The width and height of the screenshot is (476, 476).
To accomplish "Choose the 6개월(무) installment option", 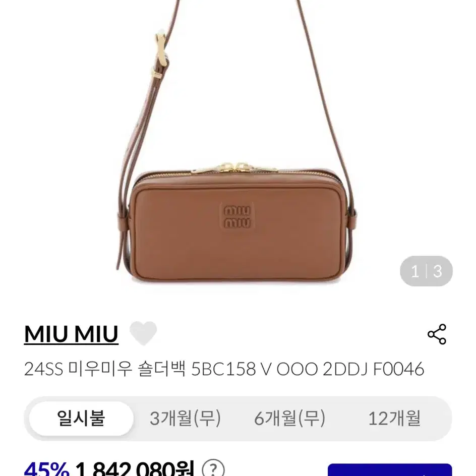I will click(x=289, y=419).
